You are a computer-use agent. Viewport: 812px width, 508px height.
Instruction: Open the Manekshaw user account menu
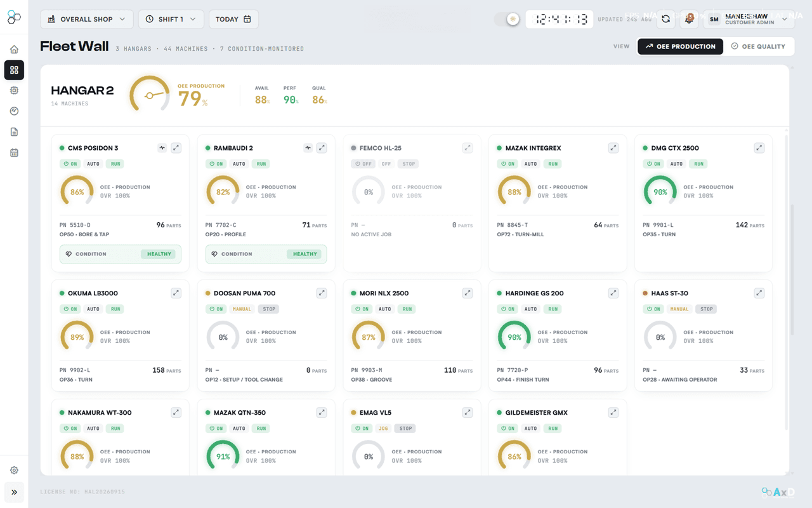pyautogui.click(x=749, y=19)
